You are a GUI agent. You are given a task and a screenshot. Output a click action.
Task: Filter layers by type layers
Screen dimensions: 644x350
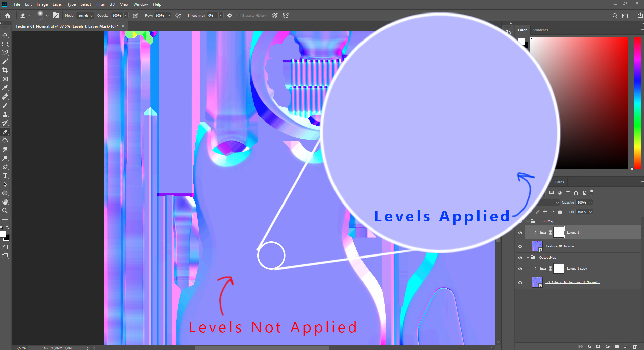[x=568, y=193]
